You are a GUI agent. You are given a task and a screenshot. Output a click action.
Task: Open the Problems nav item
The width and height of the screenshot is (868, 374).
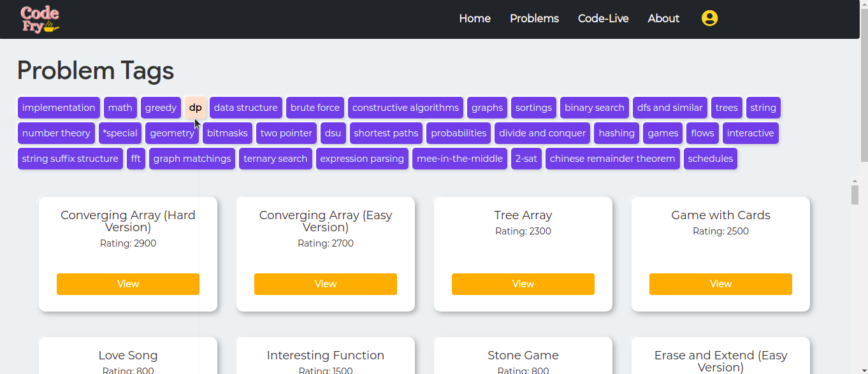(x=534, y=18)
